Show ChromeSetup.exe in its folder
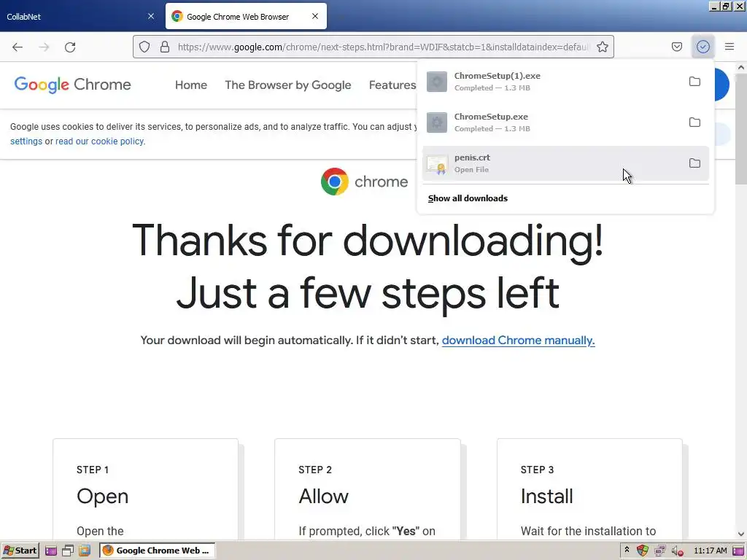Viewport: 747px width, 560px height. coord(694,122)
